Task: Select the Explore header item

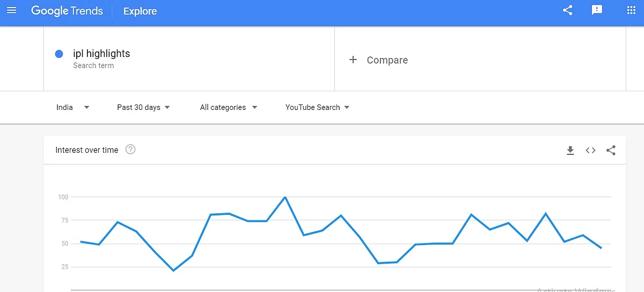Action: click(140, 11)
